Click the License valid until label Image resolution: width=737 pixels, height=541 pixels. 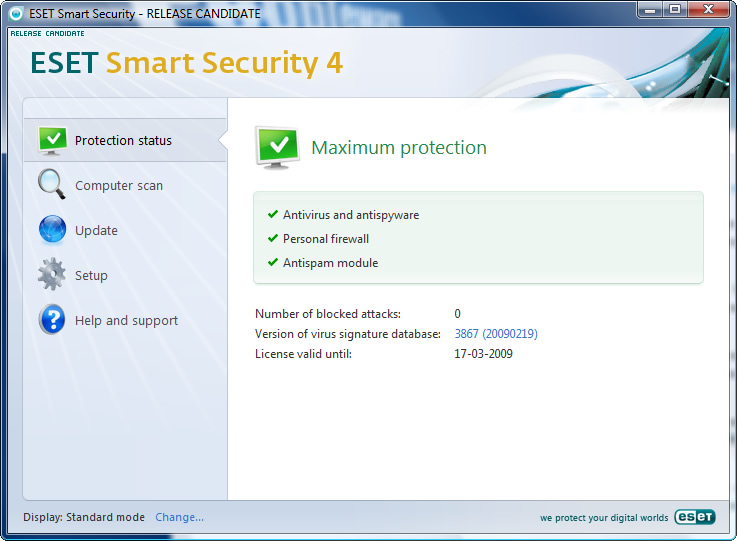coord(303,353)
